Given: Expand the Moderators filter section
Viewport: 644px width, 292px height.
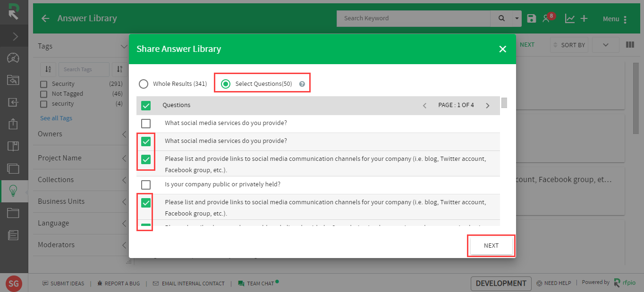Looking at the screenshot, I should 124,245.
